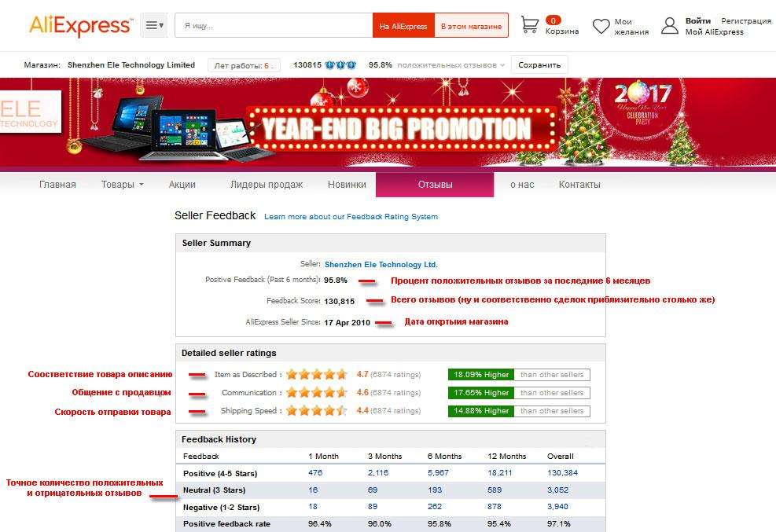
Task: Open Neutral 6 Months count 193
Action: [x=435, y=490]
